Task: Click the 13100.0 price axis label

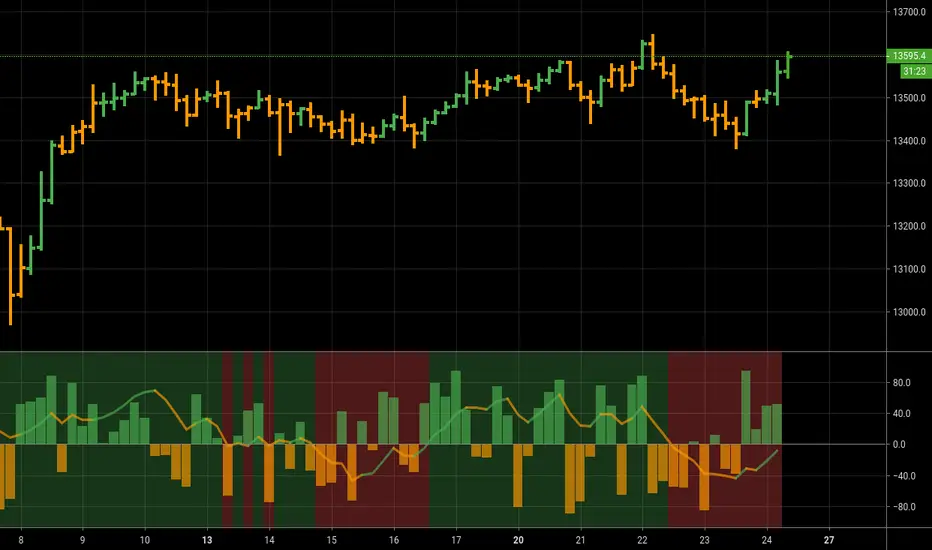Action: 909,269
